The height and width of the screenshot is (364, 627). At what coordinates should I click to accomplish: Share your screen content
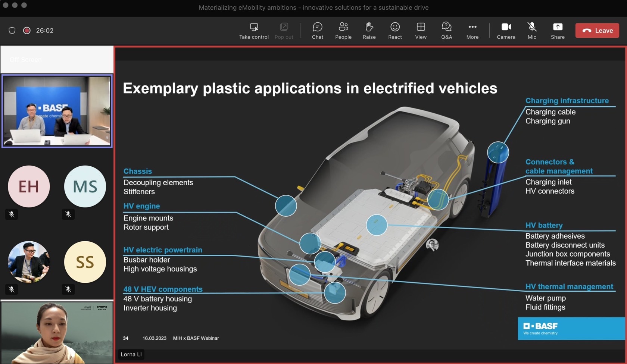click(557, 31)
